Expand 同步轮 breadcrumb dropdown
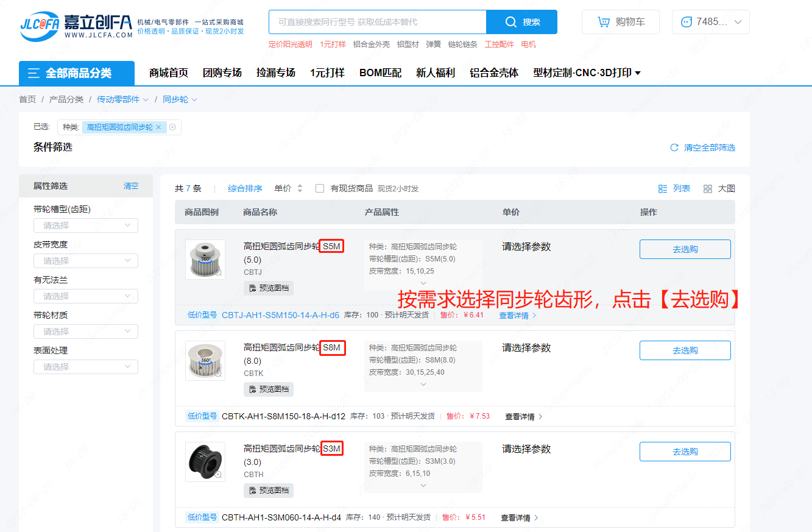This screenshot has height=532, width=812. [x=194, y=99]
